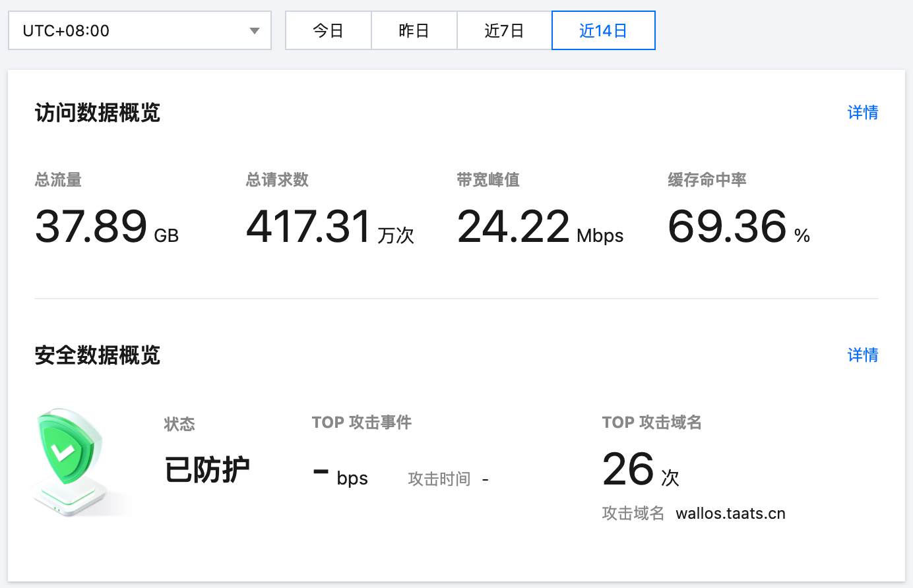
Task: Open the UTC+08:00 timezone dropdown
Action: 132,30
